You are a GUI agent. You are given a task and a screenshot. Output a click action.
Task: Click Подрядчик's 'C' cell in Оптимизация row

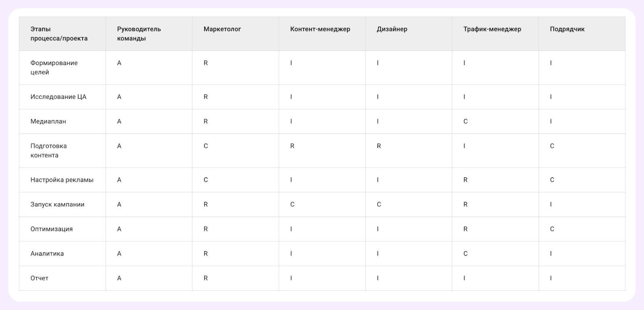point(552,229)
